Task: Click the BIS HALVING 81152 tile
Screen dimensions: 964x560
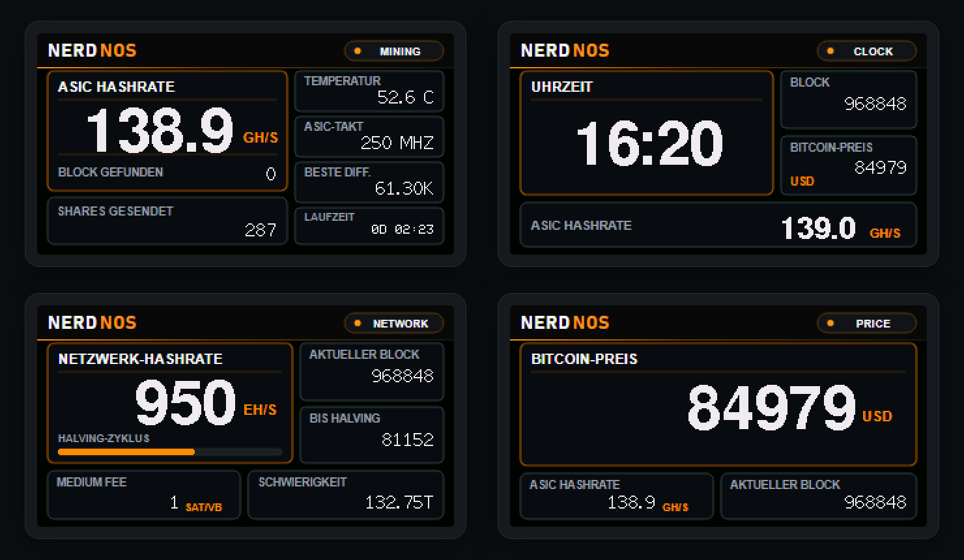Action: tap(372, 435)
